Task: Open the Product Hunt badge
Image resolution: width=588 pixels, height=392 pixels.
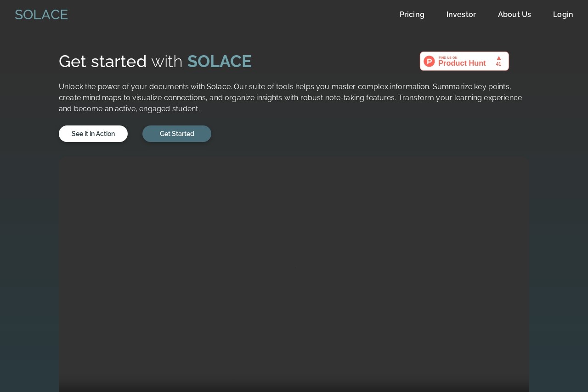Action: [x=464, y=61]
